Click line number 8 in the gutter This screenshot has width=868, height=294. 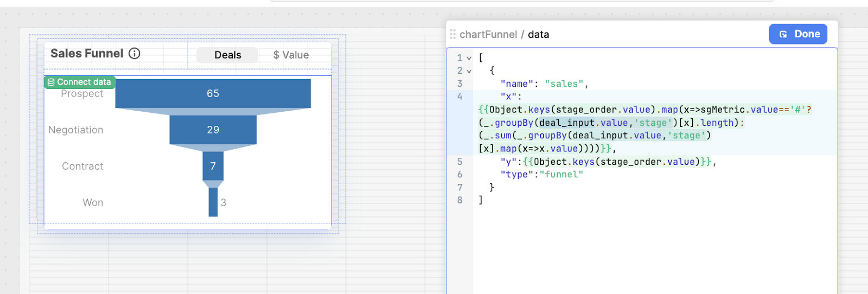click(x=459, y=200)
